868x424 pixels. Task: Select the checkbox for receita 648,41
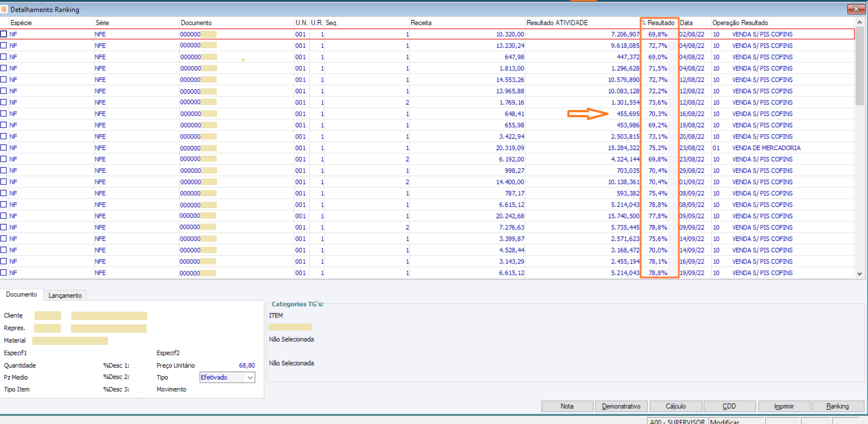coord(4,114)
